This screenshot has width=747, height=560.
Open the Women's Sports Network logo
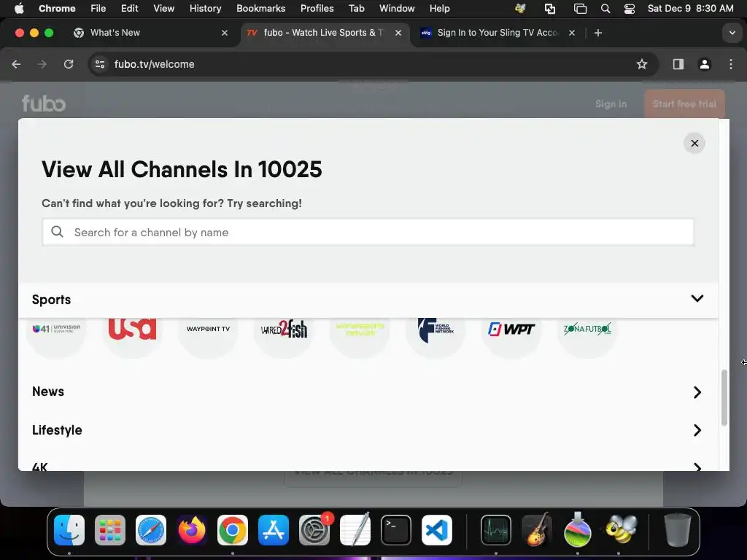point(360,329)
